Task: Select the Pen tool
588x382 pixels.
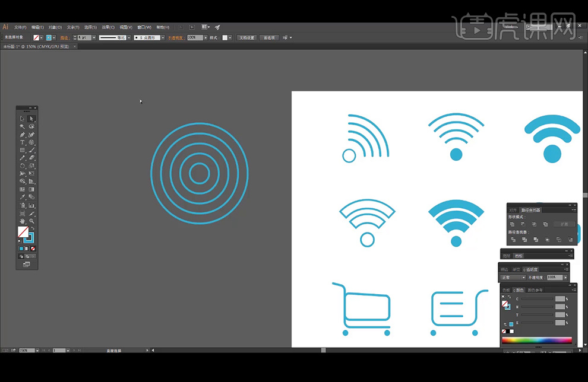Action: [23, 135]
